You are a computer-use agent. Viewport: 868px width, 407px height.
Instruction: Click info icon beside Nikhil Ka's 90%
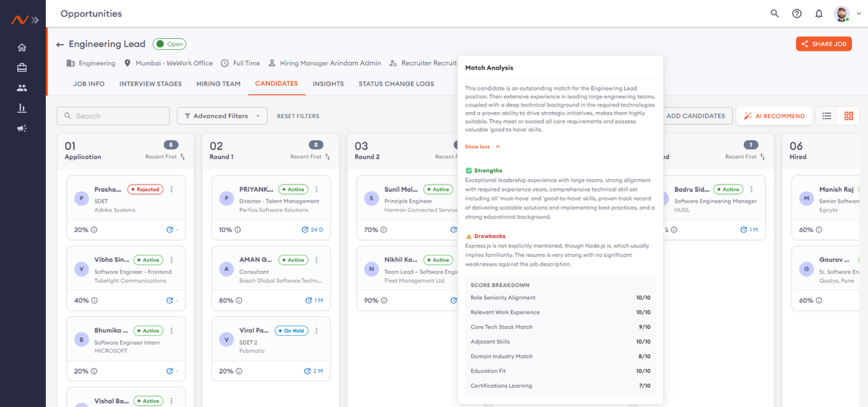tap(384, 301)
